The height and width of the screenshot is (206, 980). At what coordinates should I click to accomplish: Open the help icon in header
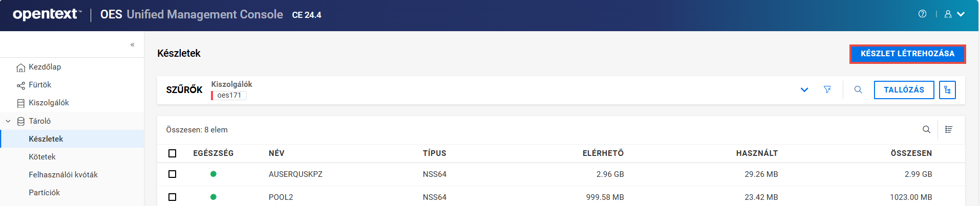tap(922, 14)
